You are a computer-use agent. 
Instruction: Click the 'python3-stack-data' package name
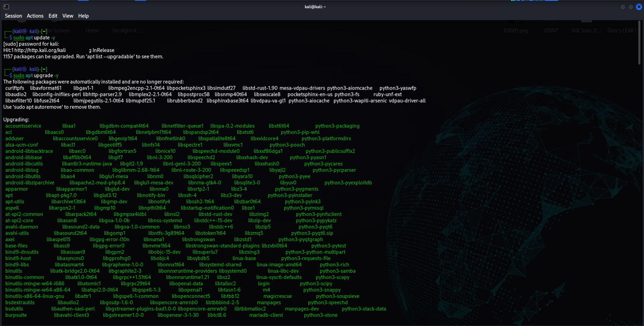coord(364,309)
